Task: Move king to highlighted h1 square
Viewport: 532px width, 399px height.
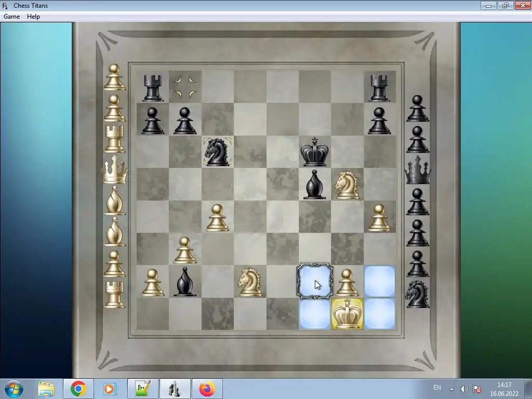Action: (x=379, y=314)
